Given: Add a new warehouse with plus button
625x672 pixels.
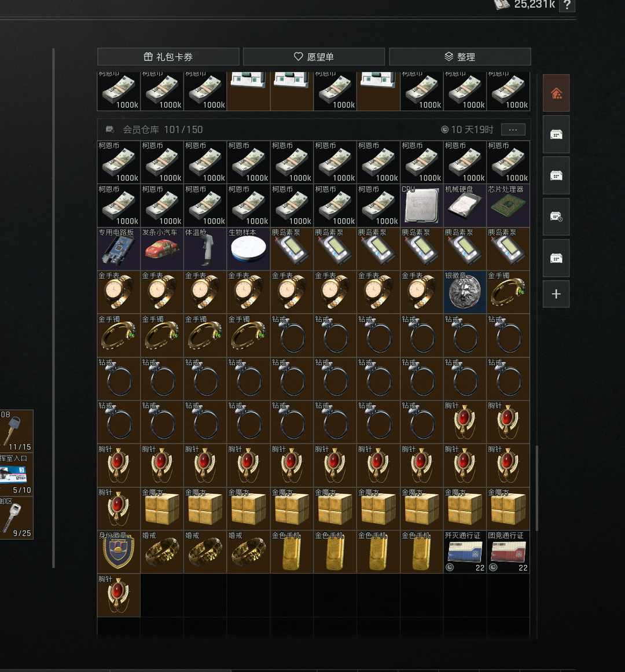Looking at the screenshot, I should tap(556, 294).
